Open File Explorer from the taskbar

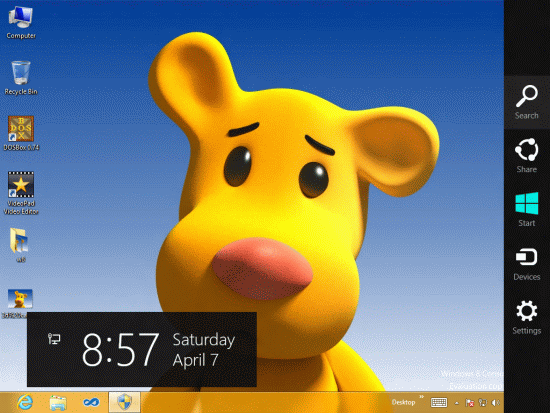click(58, 402)
